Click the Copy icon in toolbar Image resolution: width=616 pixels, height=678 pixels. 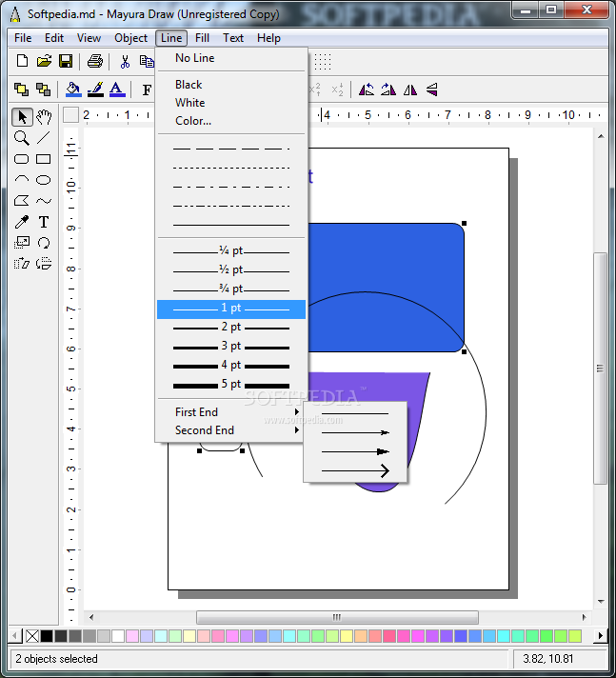tap(147, 61)
